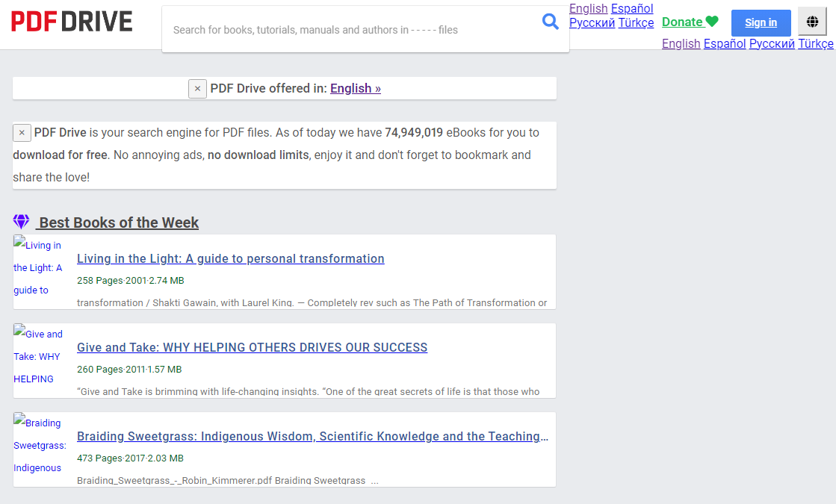Choose English in the lower language row
The image size is (836, 504).
pos(681,44)
